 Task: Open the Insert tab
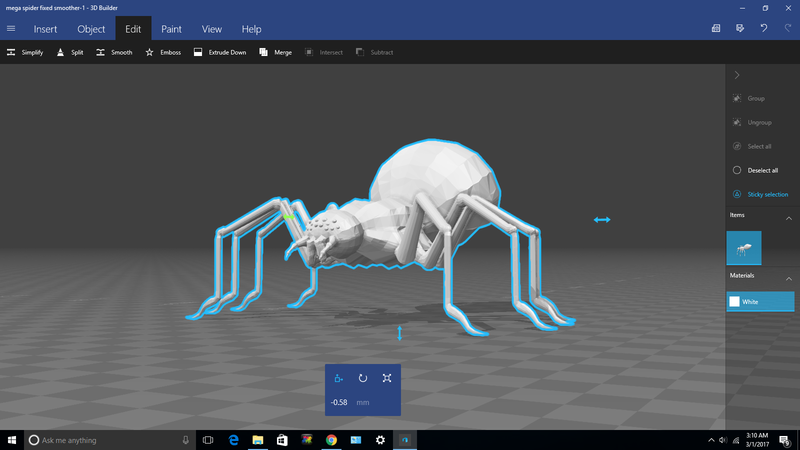click(x=45, y=29)
